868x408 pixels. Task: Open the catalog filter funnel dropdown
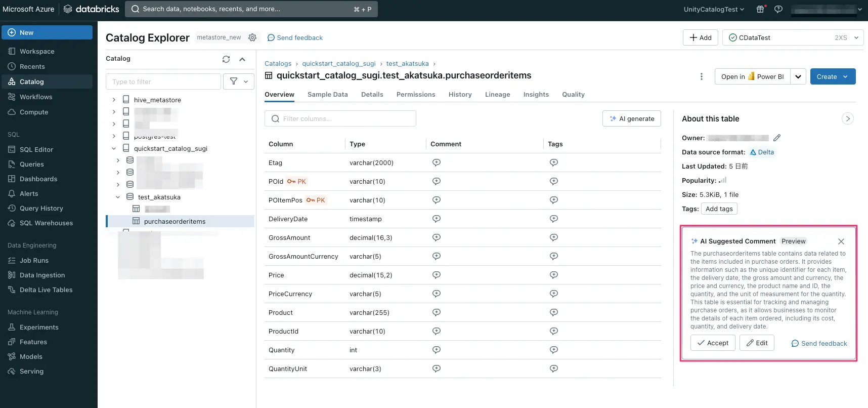(239, 81)
